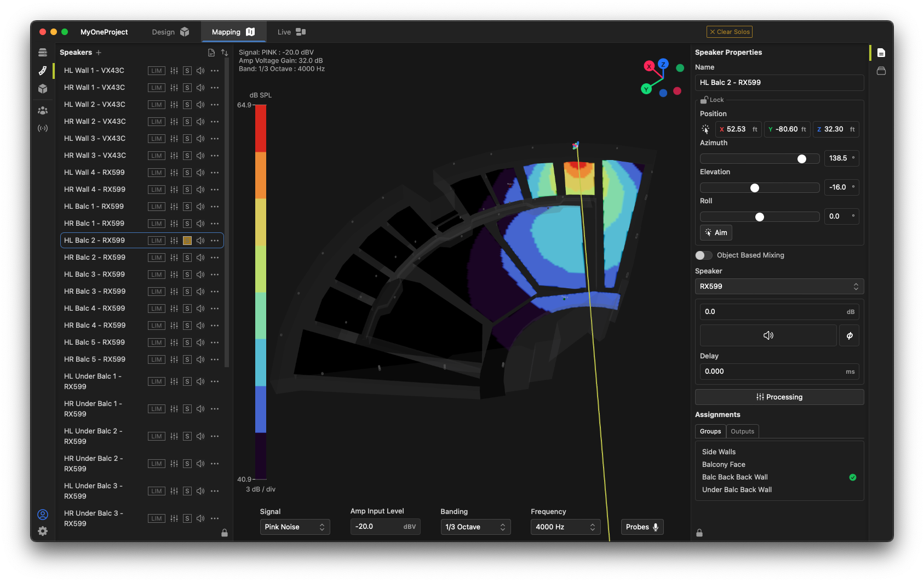924x582 pixels.
Task: Click the Clear Solos button
Action: click(730, 32)
